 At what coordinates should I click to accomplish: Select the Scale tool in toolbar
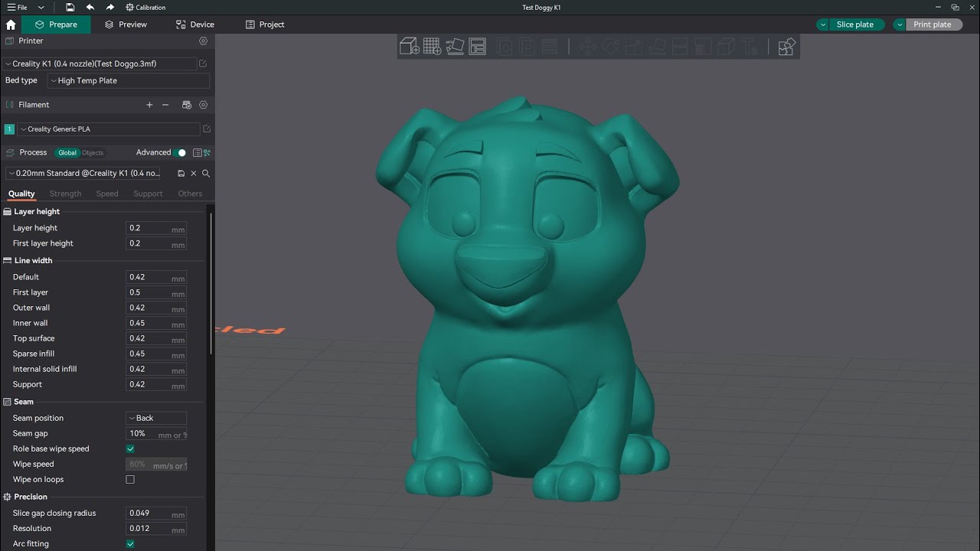click(x=633, y=47)
